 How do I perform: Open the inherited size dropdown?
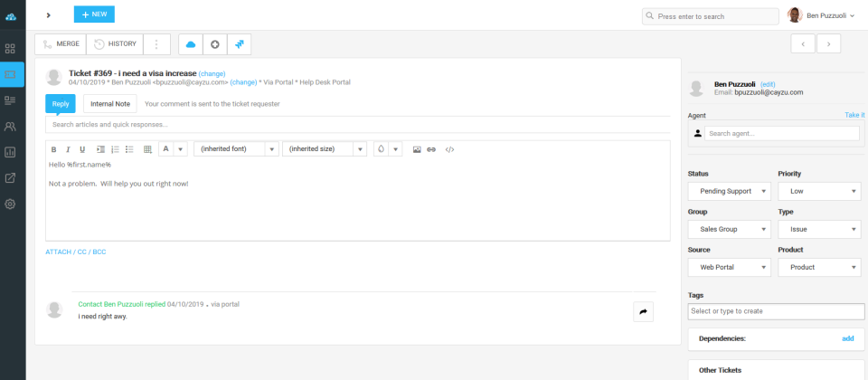(325, 149)
